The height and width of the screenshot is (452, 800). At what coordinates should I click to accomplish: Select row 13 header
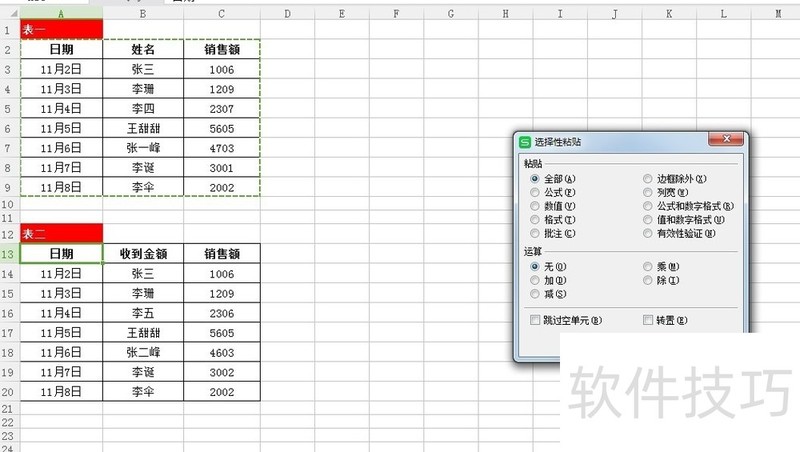9,254
